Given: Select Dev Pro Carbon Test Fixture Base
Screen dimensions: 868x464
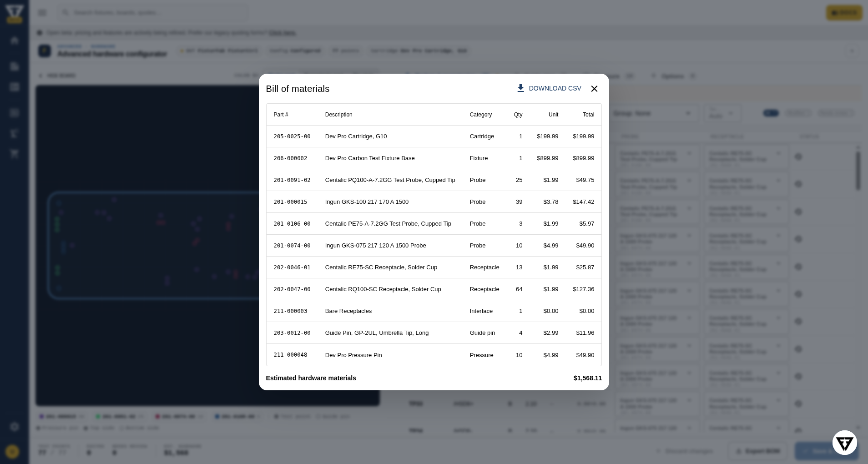Looking at the screenshot, I should [x=370, y=158].
